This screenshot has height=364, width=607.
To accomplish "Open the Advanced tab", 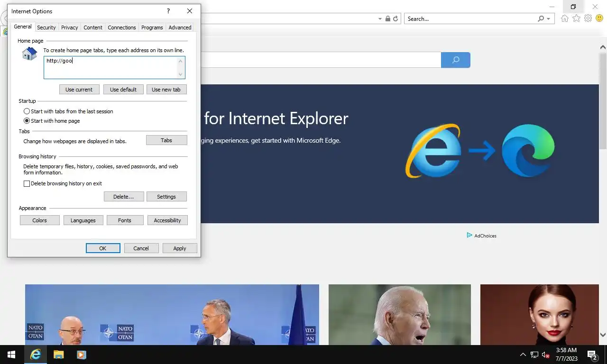I will pyautogui.click(x=180, y=27).
